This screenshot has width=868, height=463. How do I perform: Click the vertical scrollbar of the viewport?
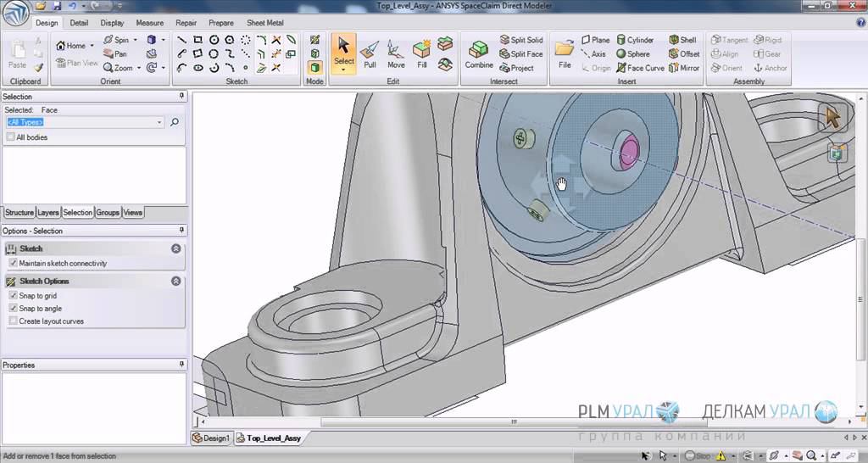(860, 299)
